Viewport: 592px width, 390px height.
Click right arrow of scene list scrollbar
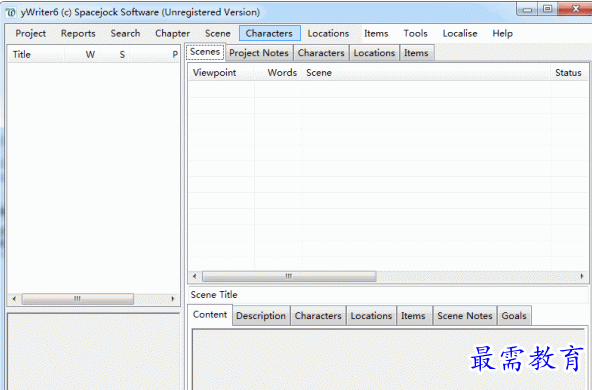pos(582,276)
